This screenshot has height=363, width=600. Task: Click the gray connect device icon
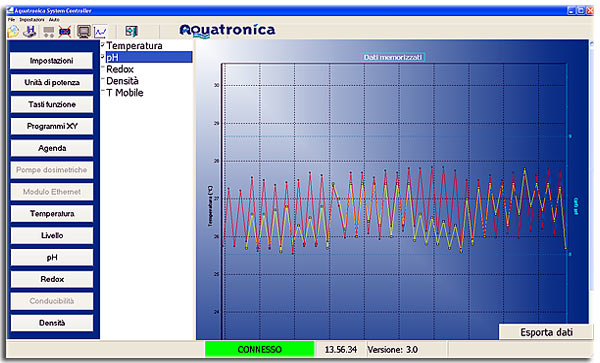[x=49, y=32]
